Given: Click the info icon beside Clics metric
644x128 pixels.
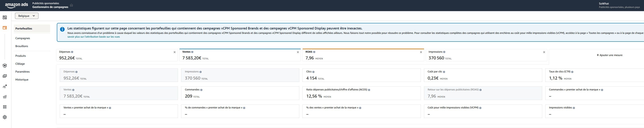Looking at the screenshot, I should [313, 72].
